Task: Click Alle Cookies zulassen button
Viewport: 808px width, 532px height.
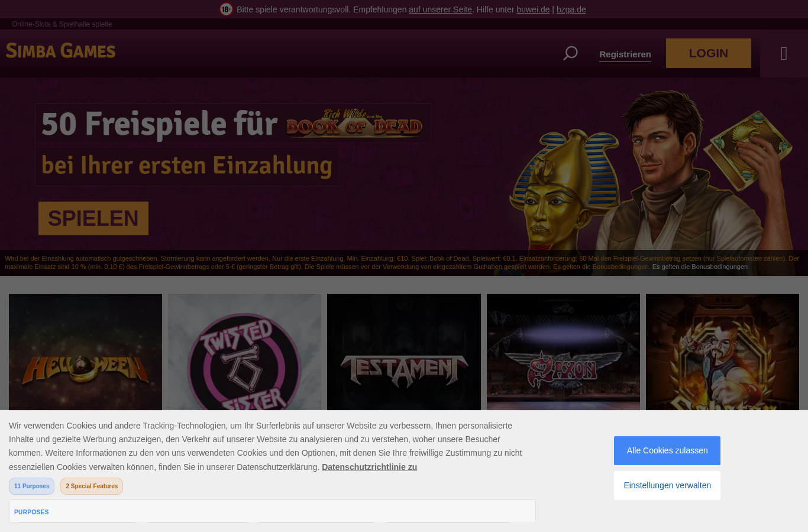Action: pyautogui.click(x=667, y=450)
